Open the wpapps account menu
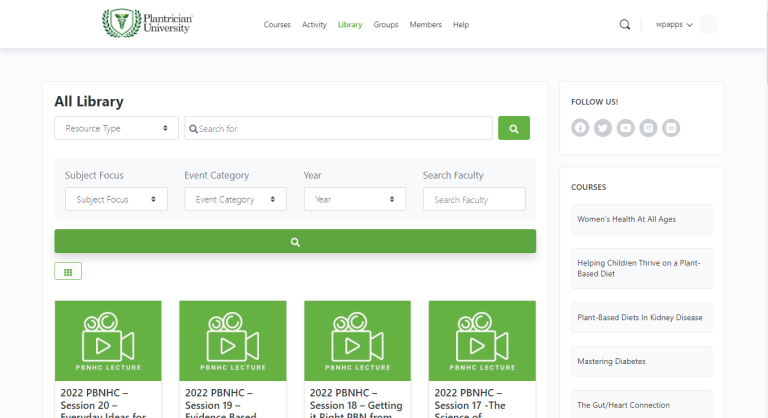 click(673, 25)
